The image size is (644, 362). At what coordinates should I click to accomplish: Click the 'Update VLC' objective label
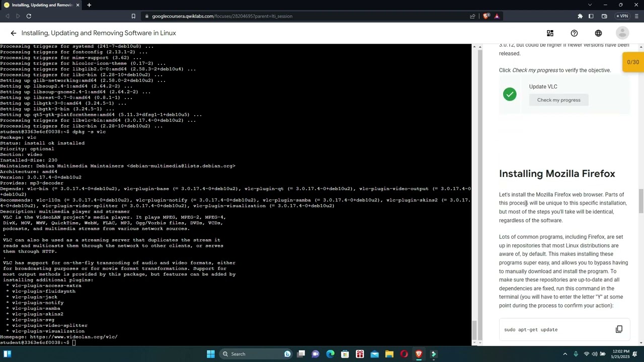pyautogui.click(x=543, y=86)
